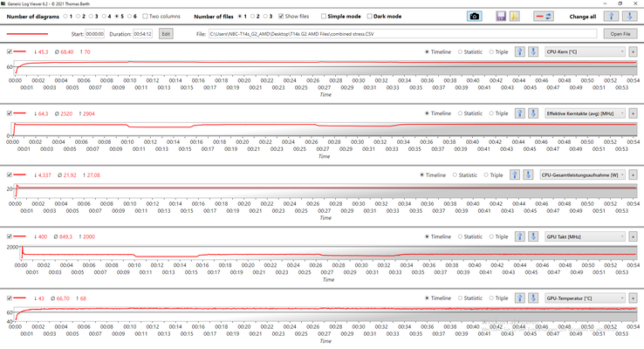Select Statistic view for GPU Takt diagram
644x349 pixels.
coord(461,236)
